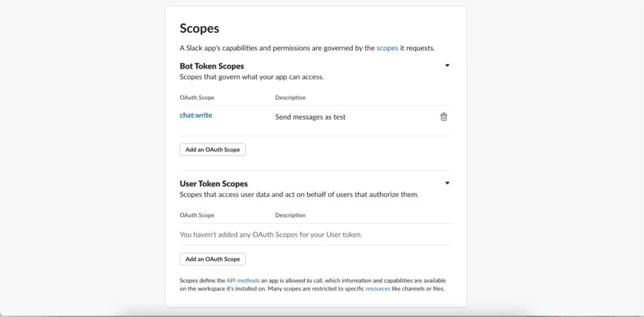Click the Bot Token Scopes heading
The width and height of the screenshot is (644, 317).
(212, 66)
